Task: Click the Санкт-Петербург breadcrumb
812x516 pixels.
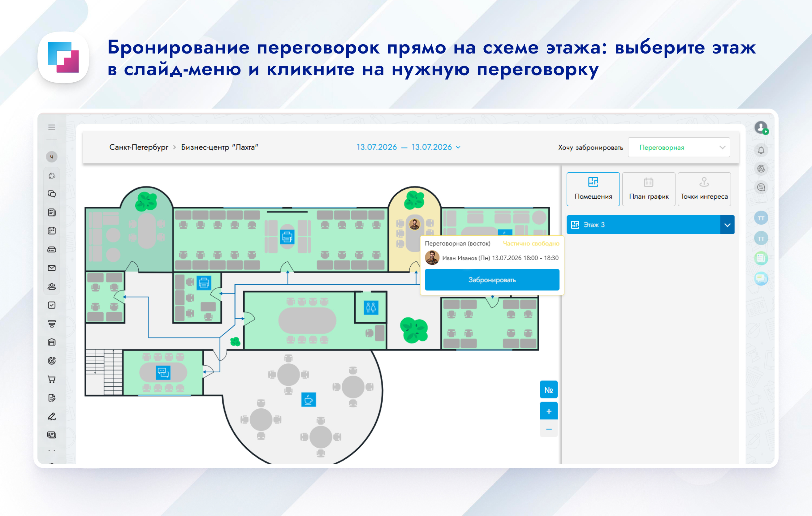Action: click(x=139, y=147)
